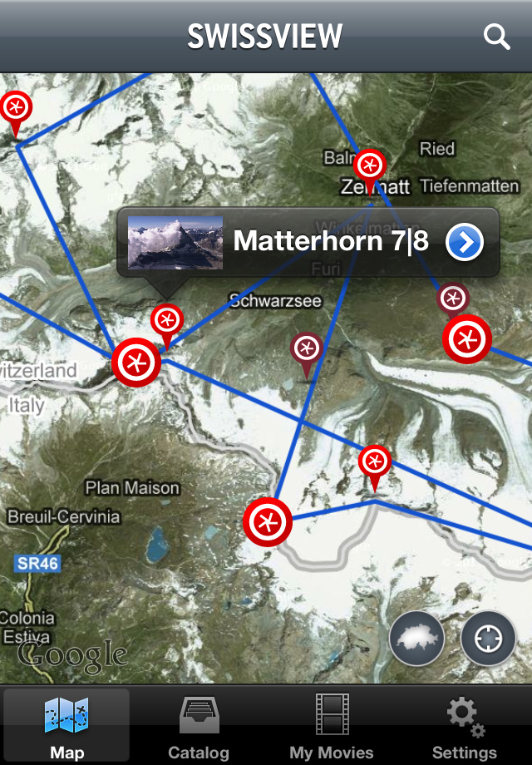Select the large red marker at right edge
This screenshot has height=765, width=532.
click(467, 339)
